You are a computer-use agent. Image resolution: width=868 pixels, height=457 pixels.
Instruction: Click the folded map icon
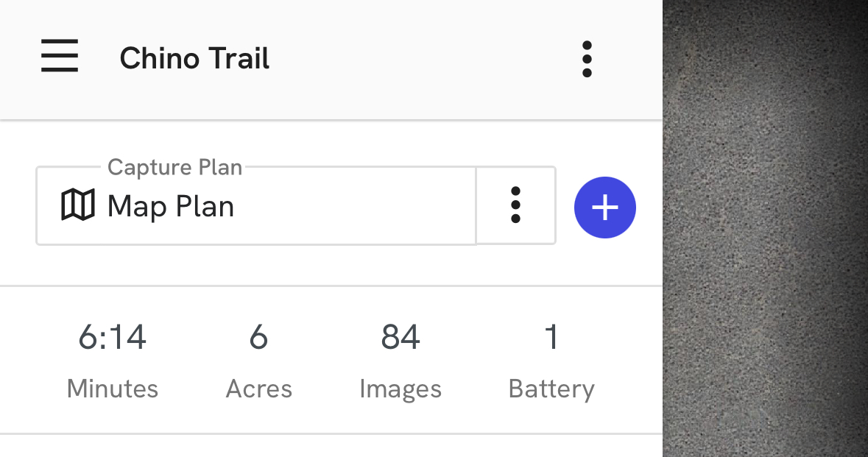[x=77, y=205]
